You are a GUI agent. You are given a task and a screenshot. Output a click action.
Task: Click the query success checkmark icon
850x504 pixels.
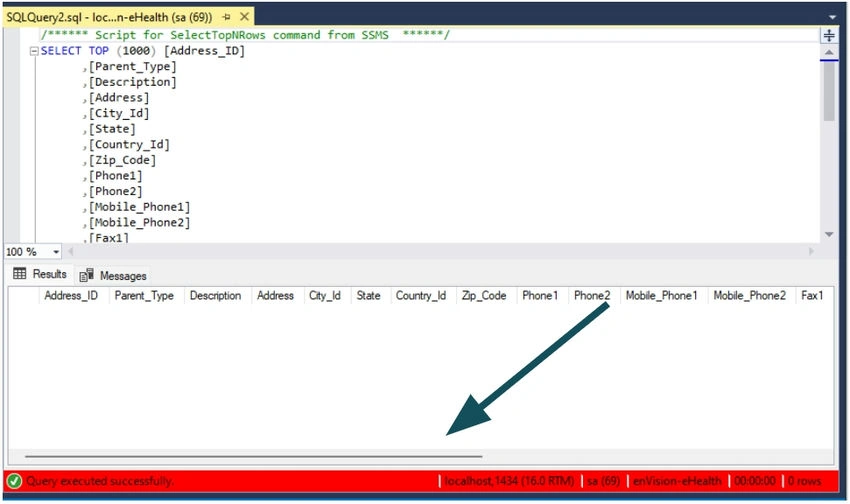tap(15, 481)
